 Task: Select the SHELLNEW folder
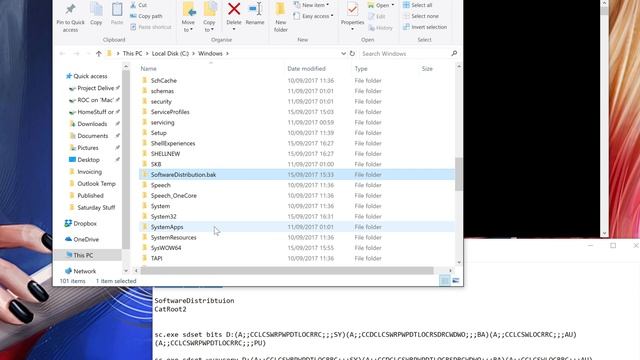pos(165,153)
